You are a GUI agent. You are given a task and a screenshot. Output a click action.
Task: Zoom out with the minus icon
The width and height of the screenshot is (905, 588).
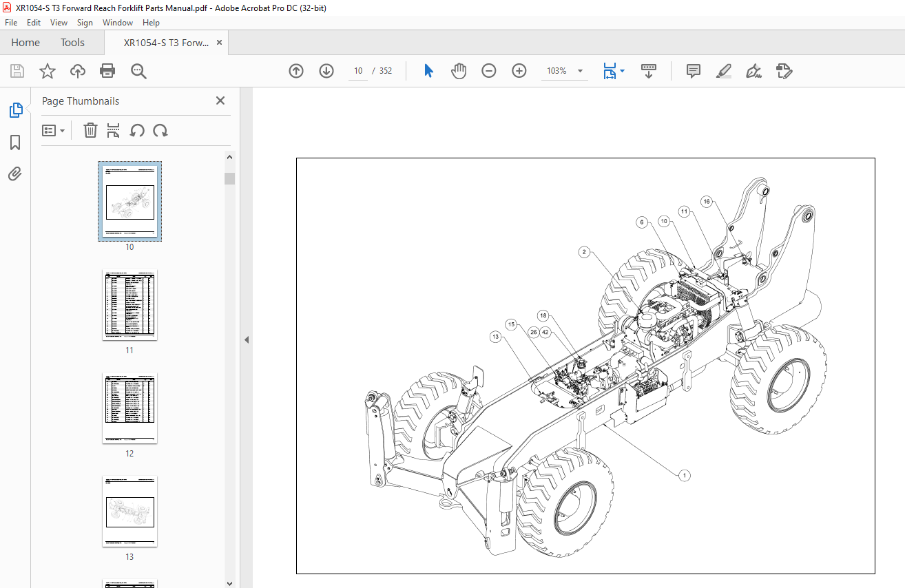[x=489, y=71]
